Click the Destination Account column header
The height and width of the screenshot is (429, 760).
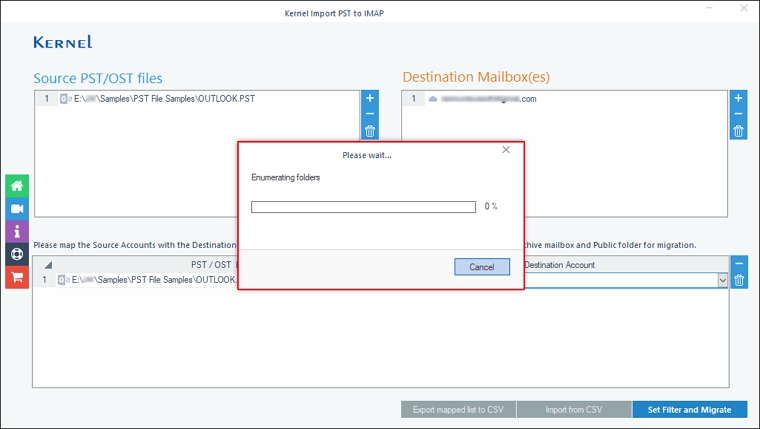pyautogui.click(x=560, y=265)
